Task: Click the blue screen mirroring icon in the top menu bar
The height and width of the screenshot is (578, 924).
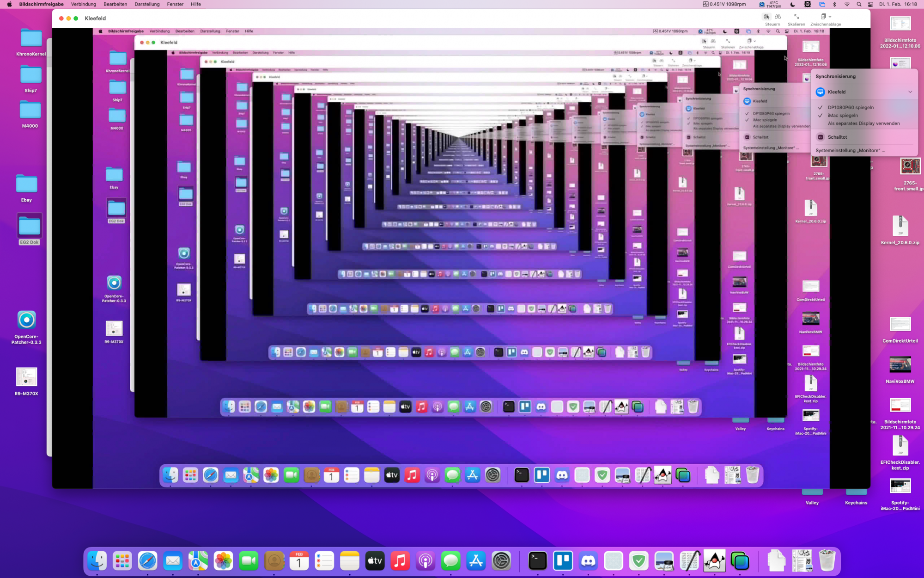Action: [822, 4]
